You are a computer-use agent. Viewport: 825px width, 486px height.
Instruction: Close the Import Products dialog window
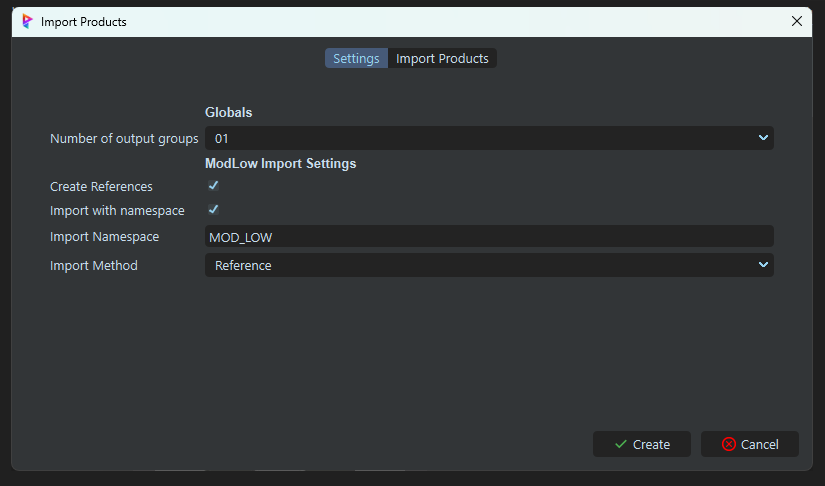(x=797, y=21)
